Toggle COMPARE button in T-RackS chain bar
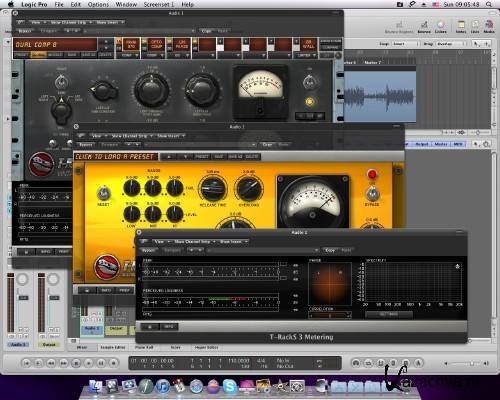 (x=330, y=48)
